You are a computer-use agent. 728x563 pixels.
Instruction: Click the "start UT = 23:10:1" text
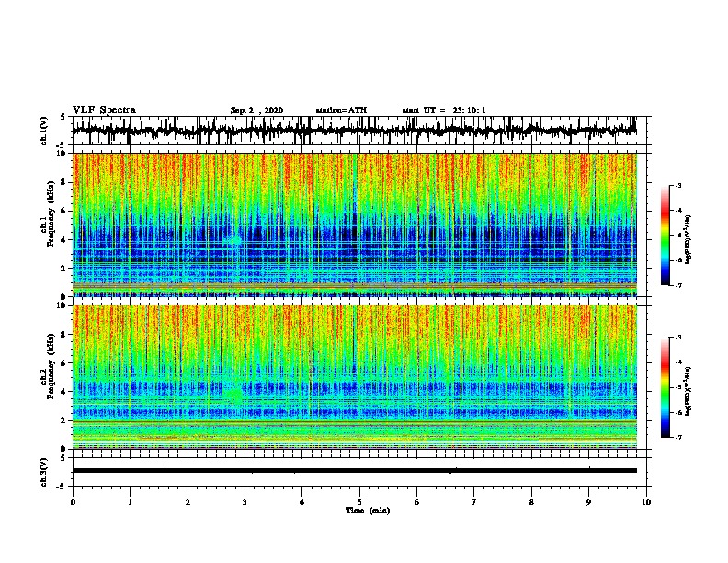click(x=444, y=110)
